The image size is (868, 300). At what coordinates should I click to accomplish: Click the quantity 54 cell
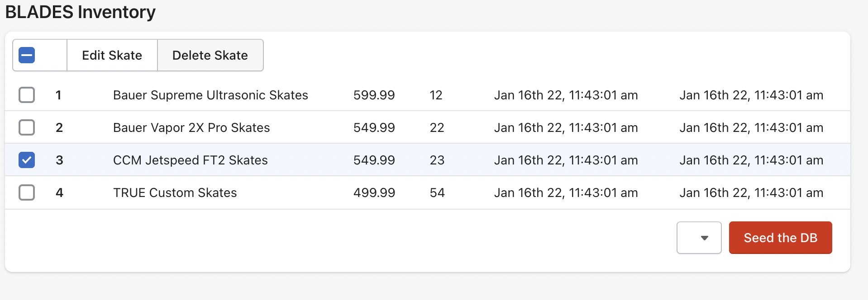437,192
